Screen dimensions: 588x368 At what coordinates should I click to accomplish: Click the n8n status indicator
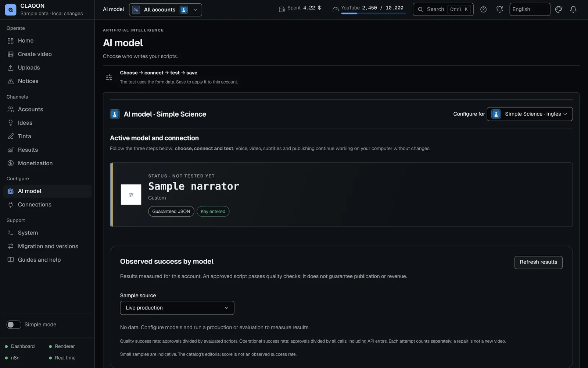click(x=12, y=358)
